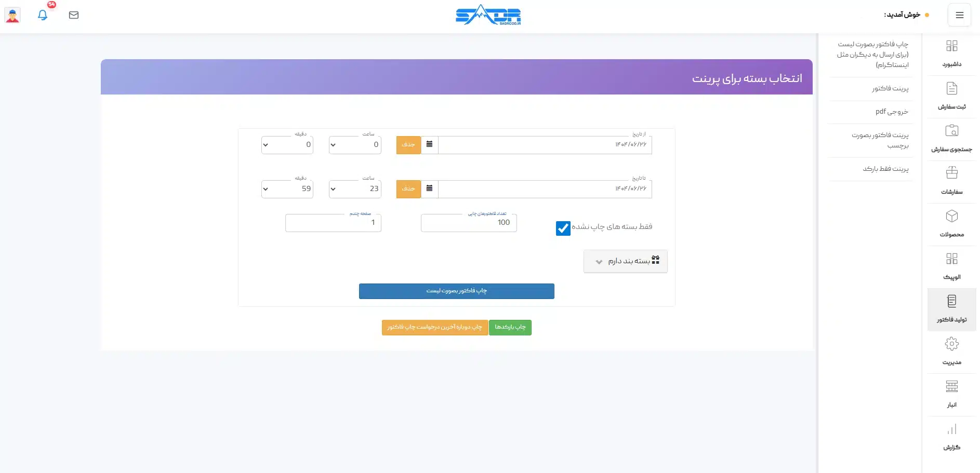This screenshot has width=980, height=473.
Task: Expand the بسته بند دارم dropdown
Action: click(x=625, y=261)
